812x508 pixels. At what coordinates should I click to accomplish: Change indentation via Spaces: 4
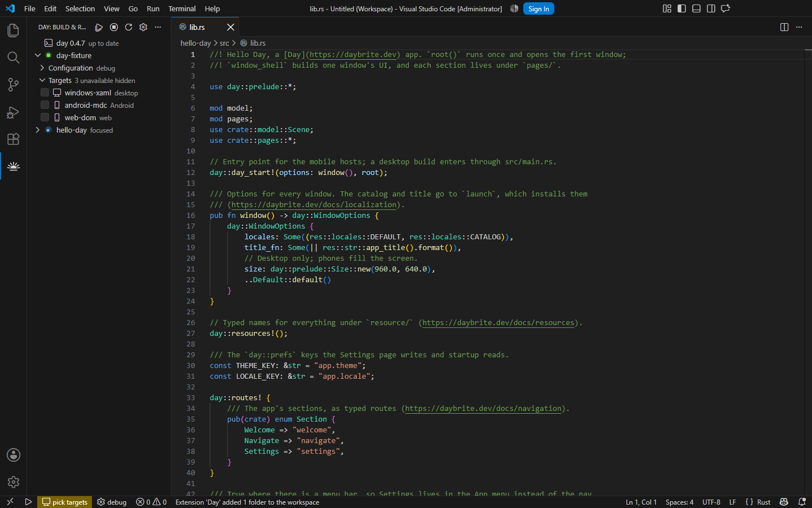point(679,502)
